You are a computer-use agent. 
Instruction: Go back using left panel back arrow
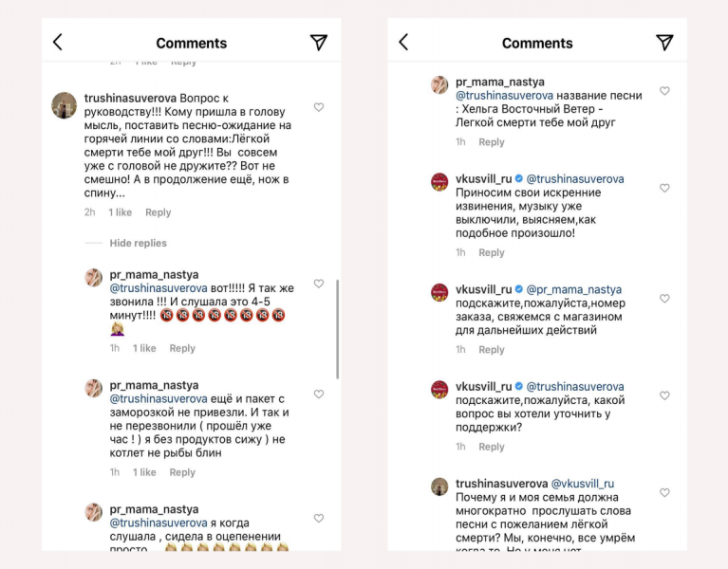pyautogui.click(x=58, y=43)
